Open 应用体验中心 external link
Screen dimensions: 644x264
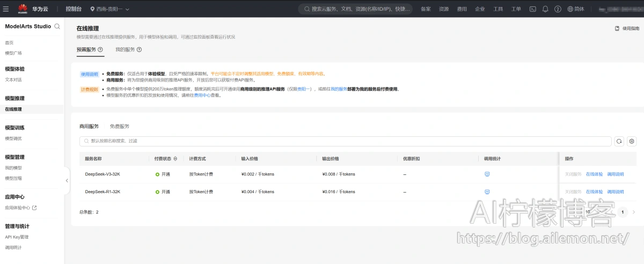(x=21, y=208)
